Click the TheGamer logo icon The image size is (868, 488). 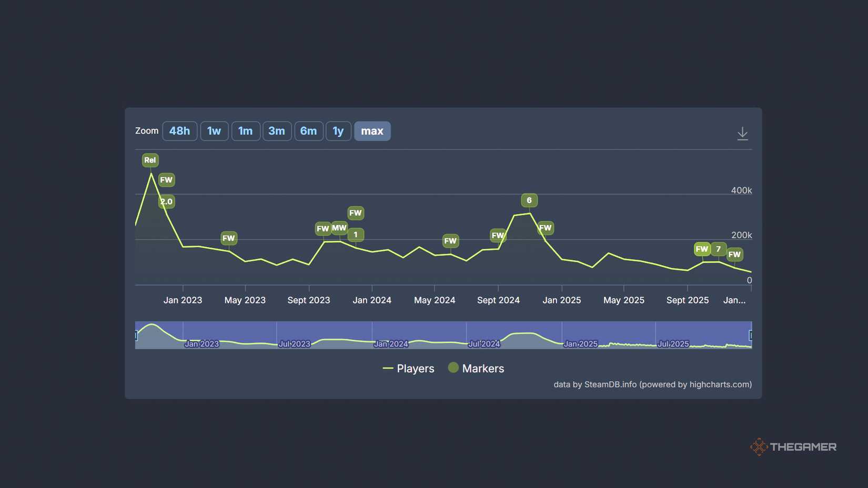point(759,447)
